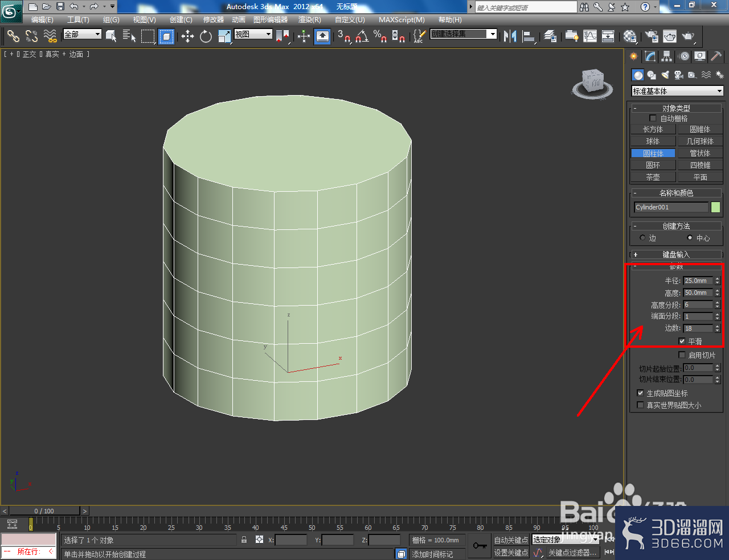Open the Select by Name list

[x=129, y=36]
